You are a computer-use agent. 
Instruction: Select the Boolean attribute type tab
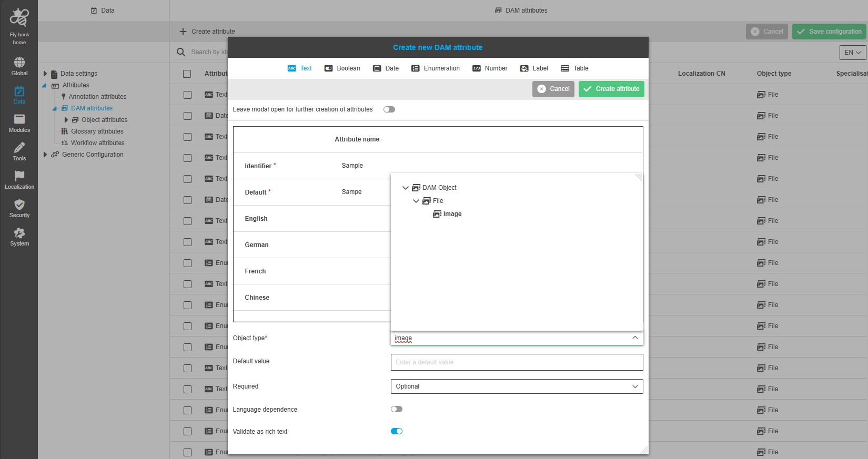(x=342, y=68)
